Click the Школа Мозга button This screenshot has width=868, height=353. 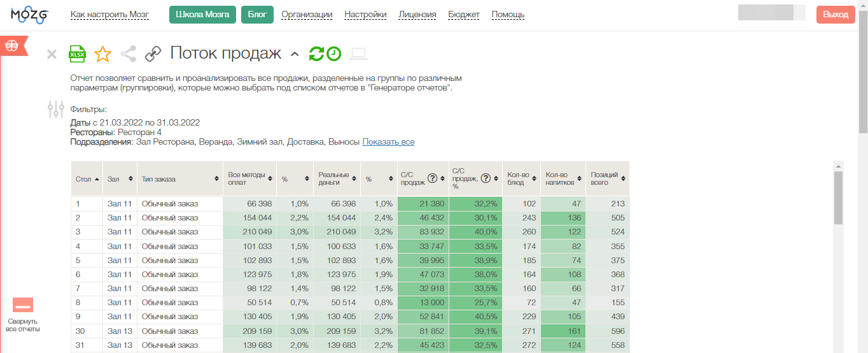tap(202, 15)
